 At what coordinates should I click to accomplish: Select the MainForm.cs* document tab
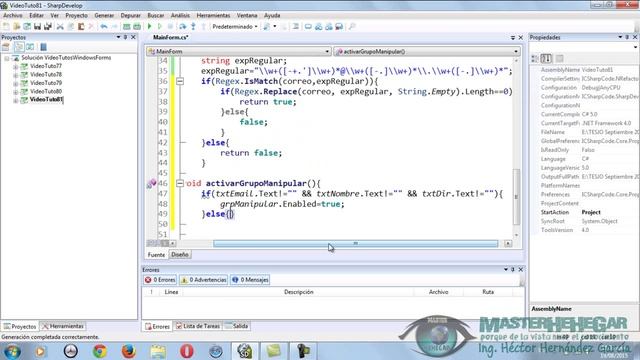[170, 37]
